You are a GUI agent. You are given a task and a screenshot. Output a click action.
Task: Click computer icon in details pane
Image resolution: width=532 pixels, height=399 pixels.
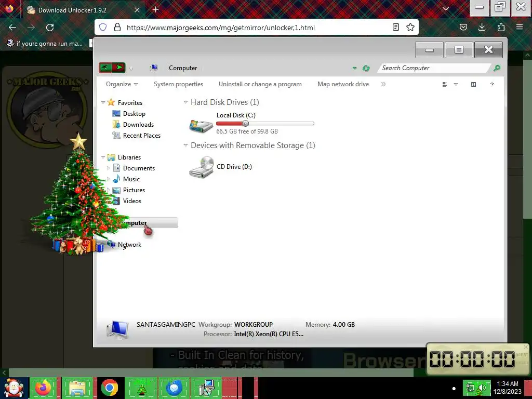[x=117, y=330]
